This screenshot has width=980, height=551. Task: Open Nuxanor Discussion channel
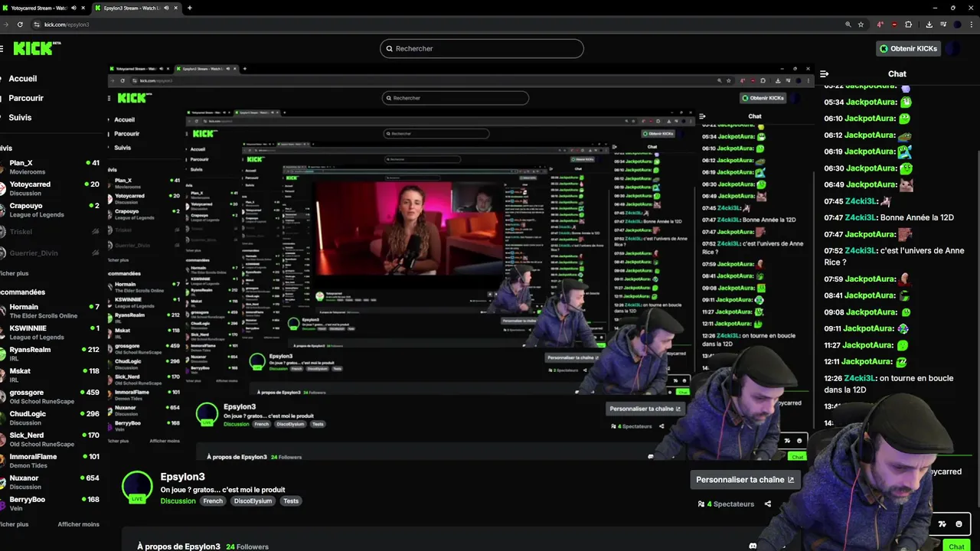point(50,482)
